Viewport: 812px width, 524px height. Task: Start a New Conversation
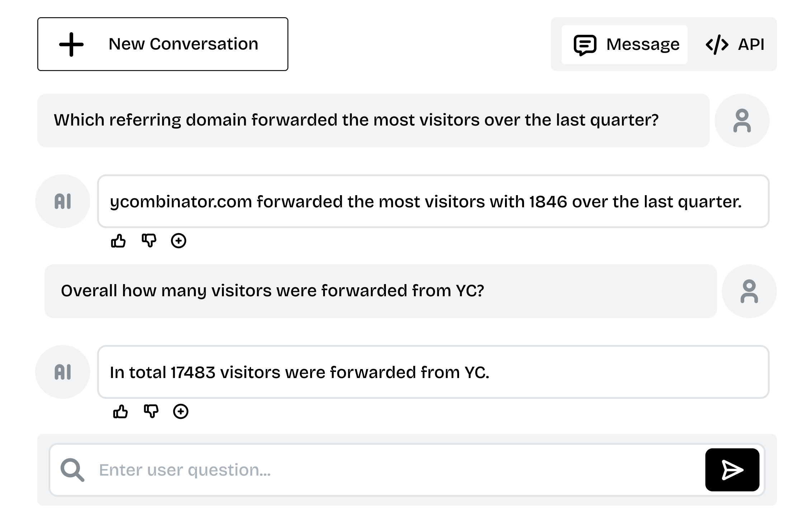click(162, 44)
